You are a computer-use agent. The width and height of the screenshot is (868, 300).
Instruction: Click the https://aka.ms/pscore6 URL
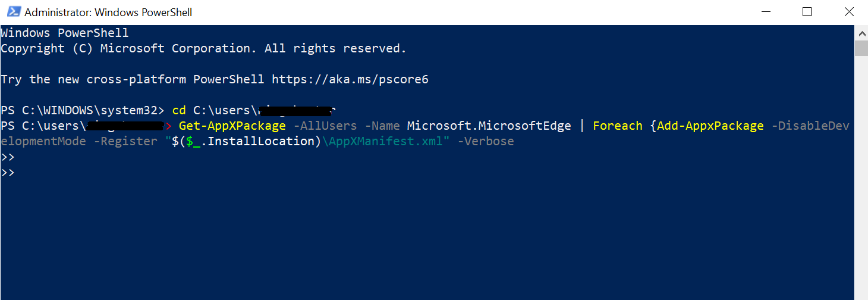(350, 79)
